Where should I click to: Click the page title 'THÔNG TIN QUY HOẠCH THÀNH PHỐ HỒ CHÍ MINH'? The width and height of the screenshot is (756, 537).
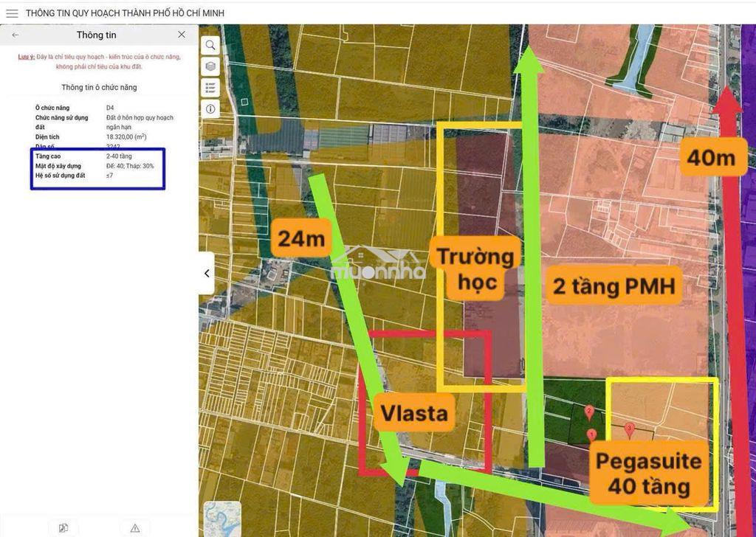point(126,13)
